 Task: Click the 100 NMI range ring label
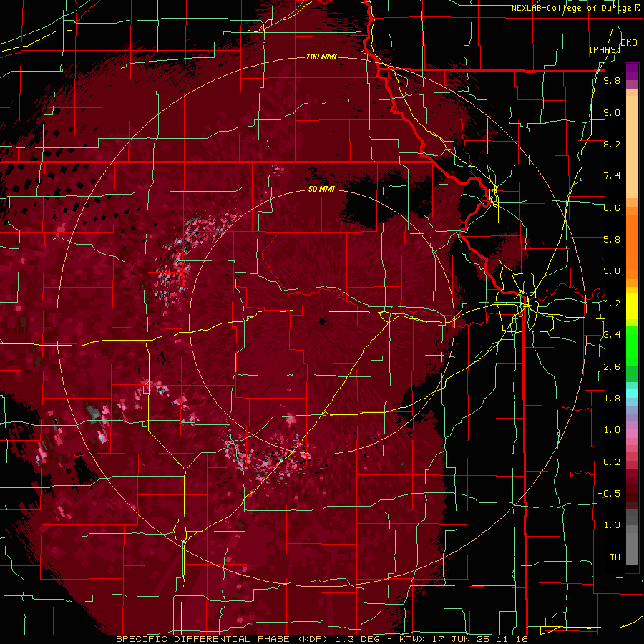click(x=321, y=57)
